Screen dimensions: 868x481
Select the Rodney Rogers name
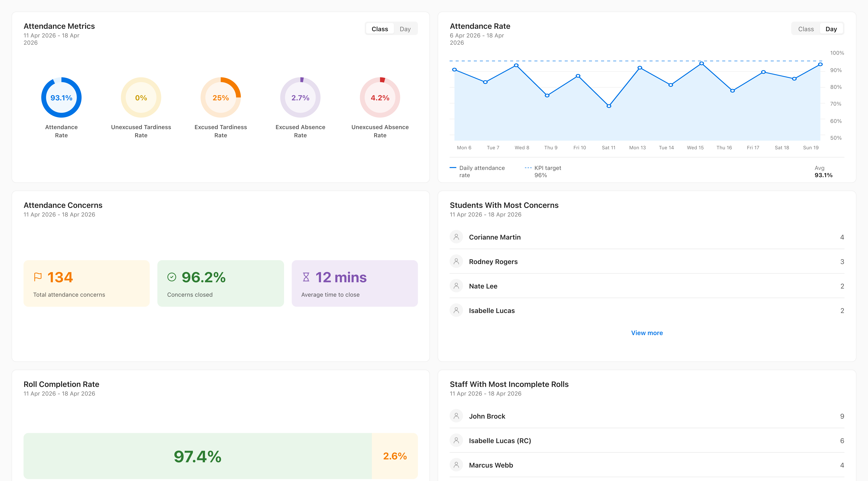pos(493,262)
